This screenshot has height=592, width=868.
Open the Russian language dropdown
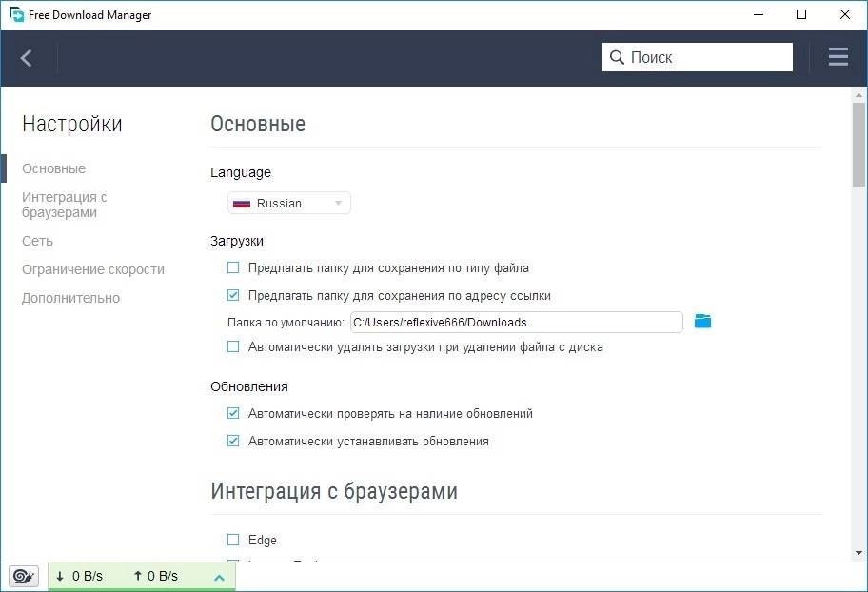289,204
